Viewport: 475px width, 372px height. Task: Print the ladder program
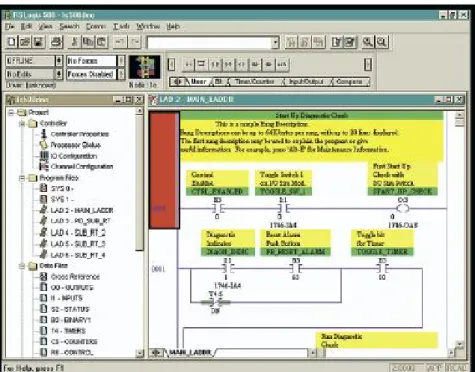56,42
